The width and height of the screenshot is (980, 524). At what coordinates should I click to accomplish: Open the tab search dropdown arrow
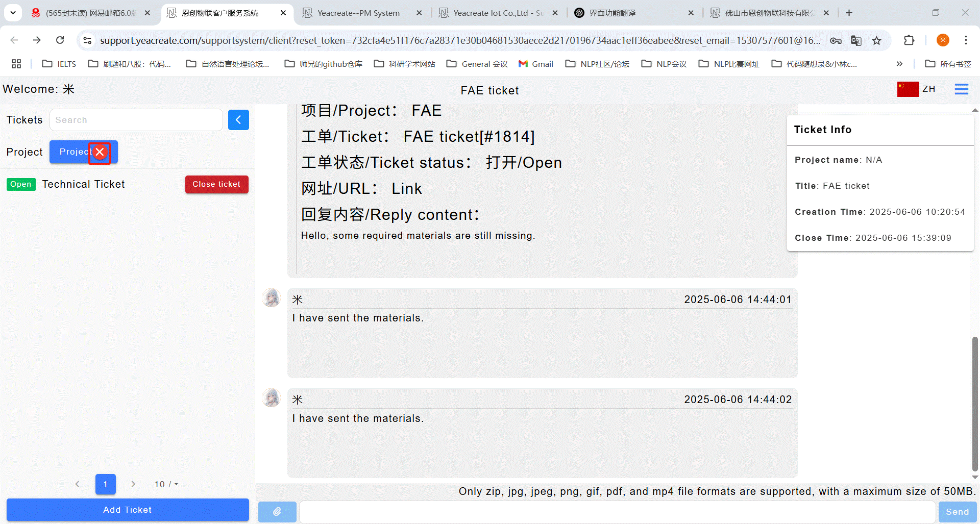pyautogui.click(x=13, y=13)
